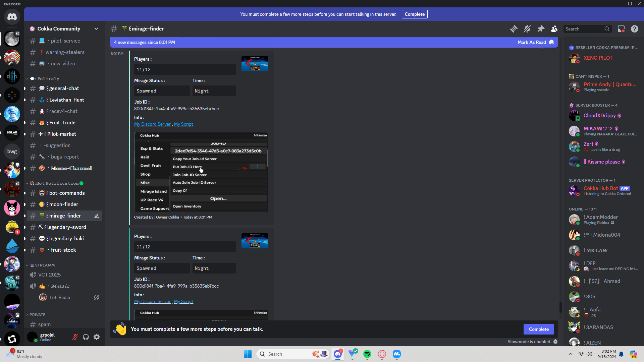
Task: Open the Help question mark icon
Action: tap(635, 29)
